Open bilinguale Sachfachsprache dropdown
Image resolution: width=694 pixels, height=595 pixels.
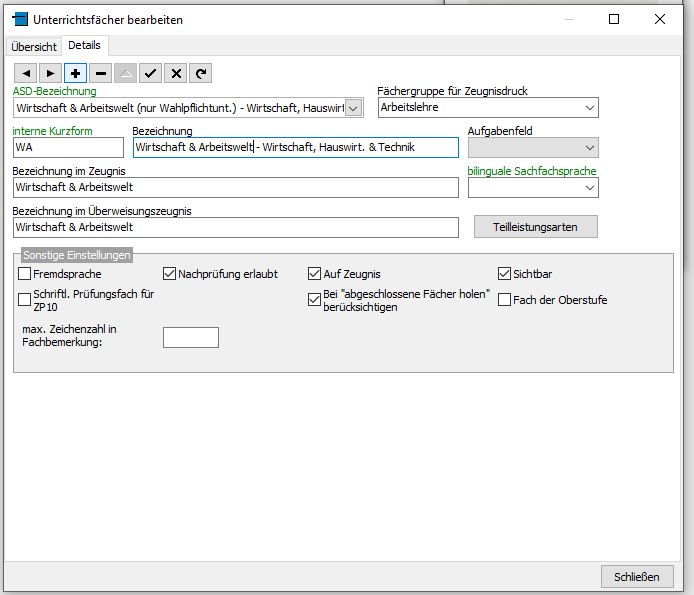[x=590, y=188]
